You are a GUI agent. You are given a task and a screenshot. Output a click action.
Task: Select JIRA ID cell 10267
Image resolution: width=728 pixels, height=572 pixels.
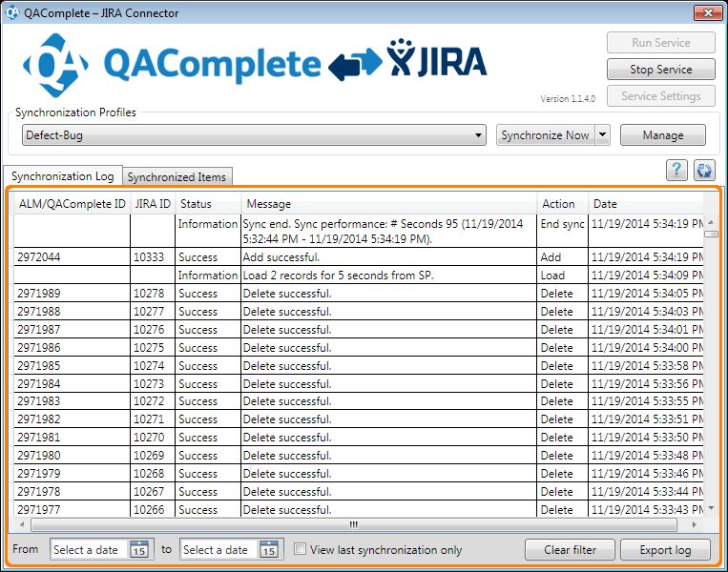153,491
